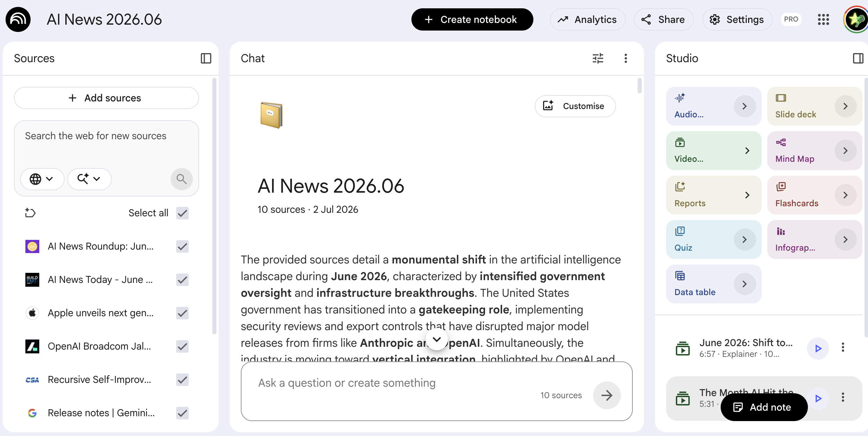Screen dimensions: 868x436
Task: Click the NotebookLM logo
Action: pos(18,19)
